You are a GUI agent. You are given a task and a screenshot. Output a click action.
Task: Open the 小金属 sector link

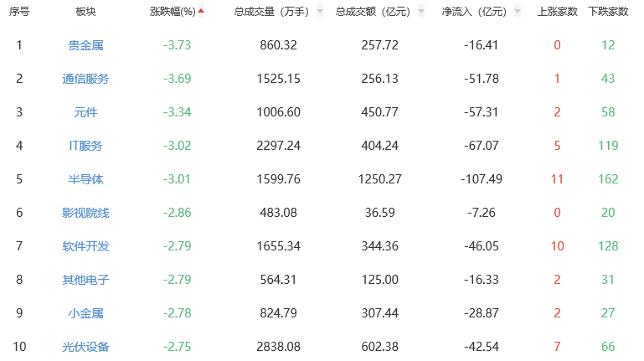(85, 313)
